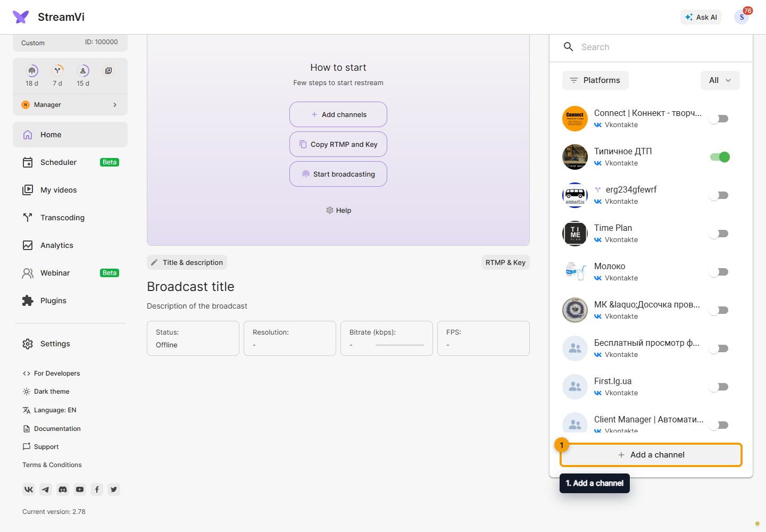Image resolution: width=766 pixels, height=532 pixels.
Task: Enable the First.lg.ua channel toggle
Action: click(x=719, y=387)
